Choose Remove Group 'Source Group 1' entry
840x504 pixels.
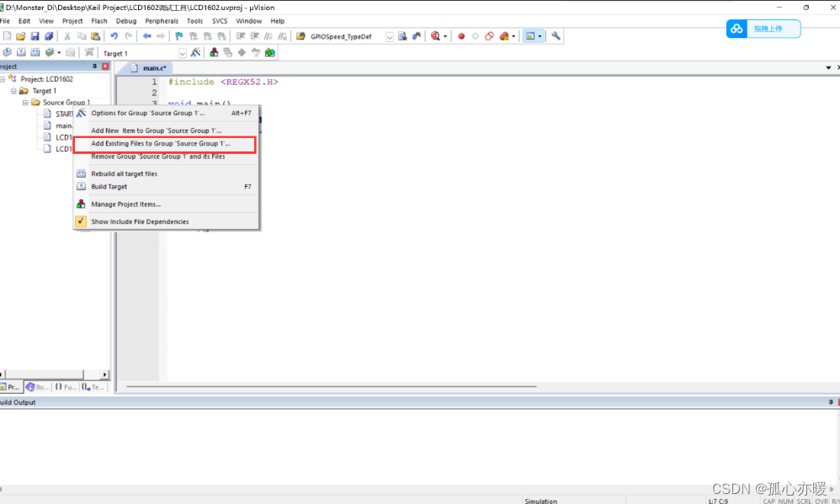point(166,157)
